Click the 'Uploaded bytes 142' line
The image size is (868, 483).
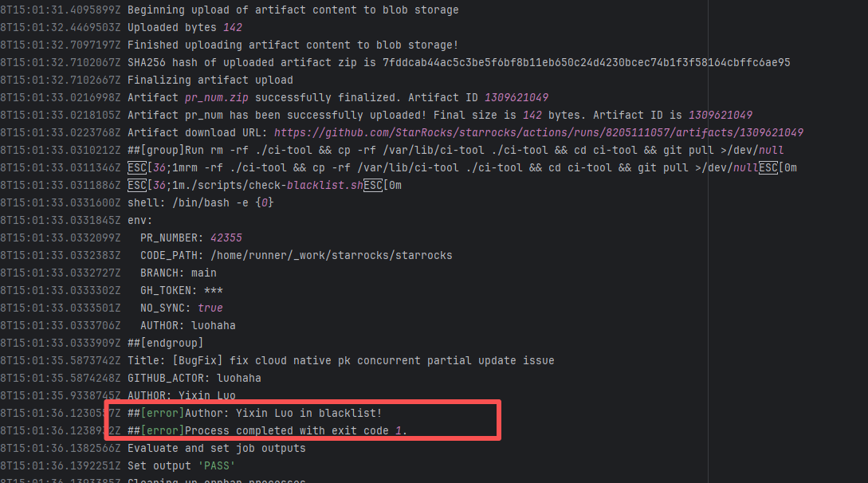pyautogui.click(x=184, y=27)
